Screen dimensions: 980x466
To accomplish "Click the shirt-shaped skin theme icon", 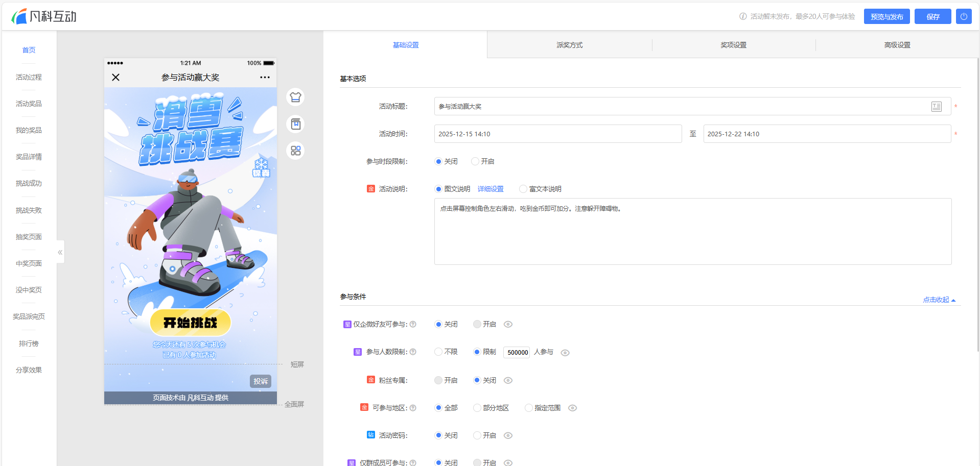I will click(295, 97).
